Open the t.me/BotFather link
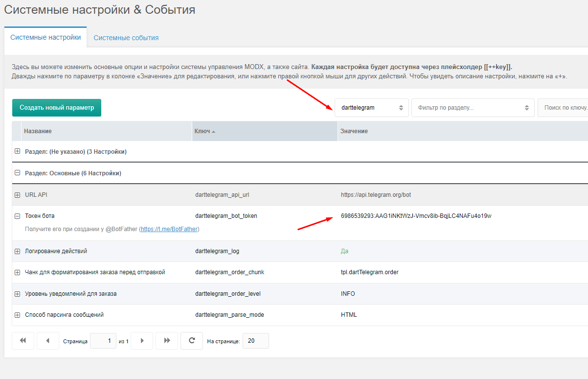The height and width of the screenshot is (379, 588). coord(170,229)
